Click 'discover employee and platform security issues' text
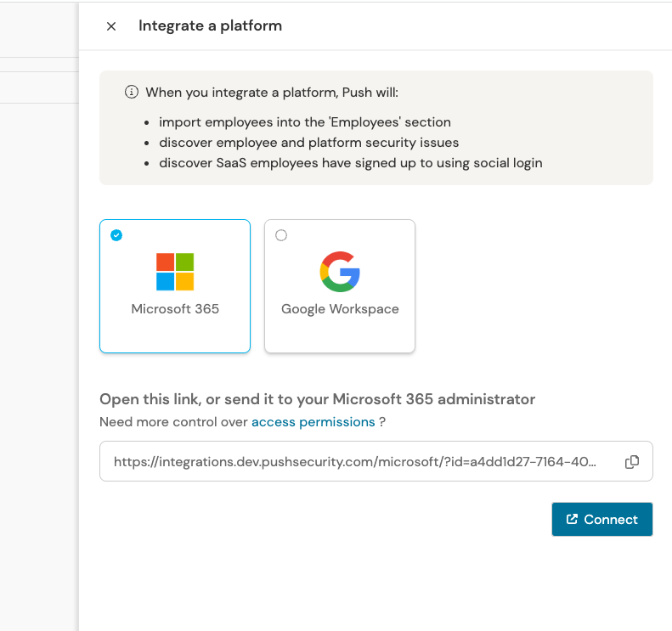672x631 pixels. click(x=309, y=143)
